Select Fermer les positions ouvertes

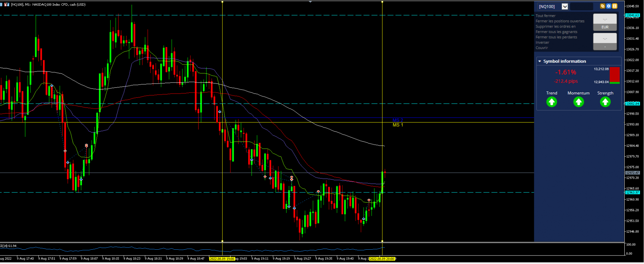tap(560, 21)
